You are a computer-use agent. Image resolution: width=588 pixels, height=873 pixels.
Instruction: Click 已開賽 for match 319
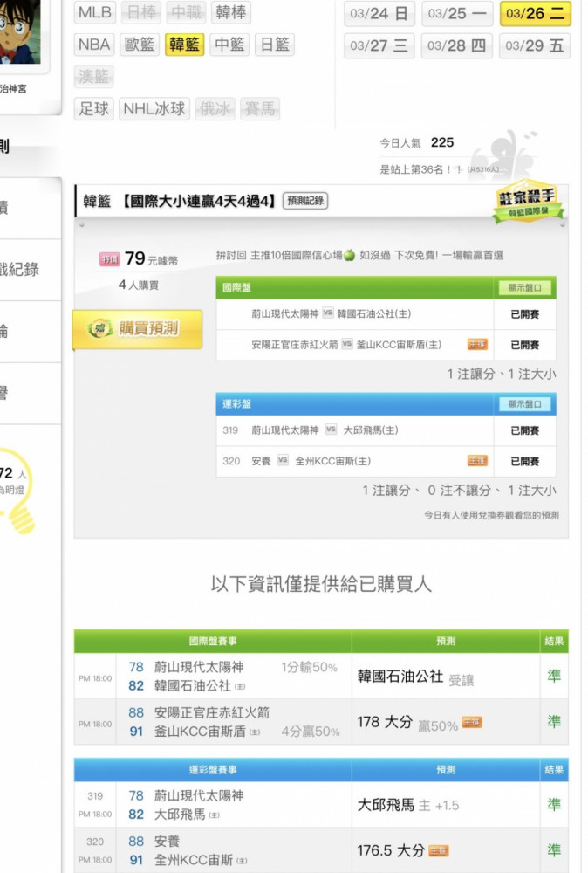524,430
